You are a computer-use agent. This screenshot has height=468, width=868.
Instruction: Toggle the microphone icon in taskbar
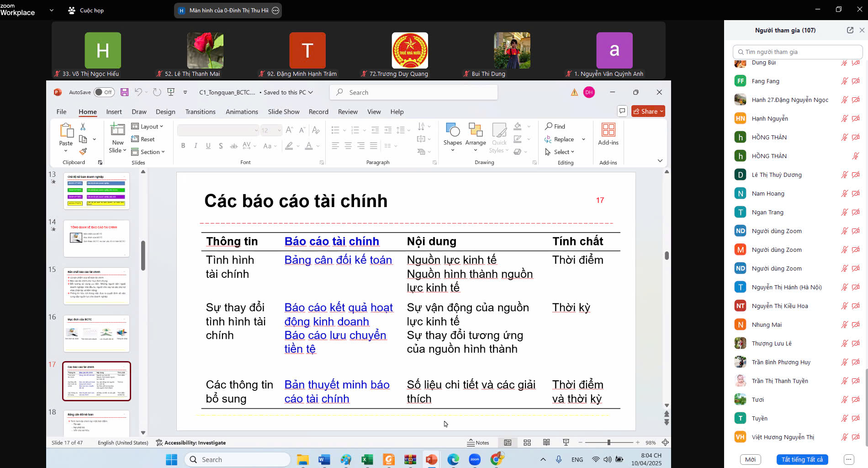coord(559,459)
